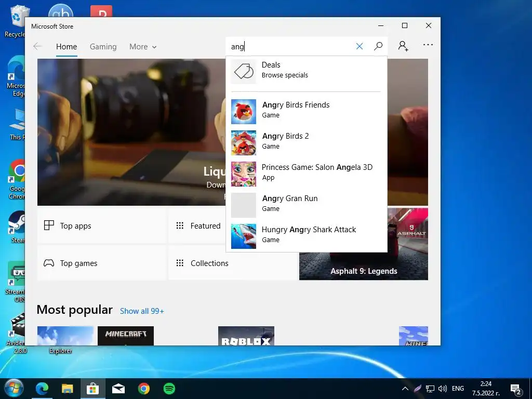Open Spotify from the taskbar
Image resolution: width=532 pixels, height=399 pixels.
(x=169, y=389)
